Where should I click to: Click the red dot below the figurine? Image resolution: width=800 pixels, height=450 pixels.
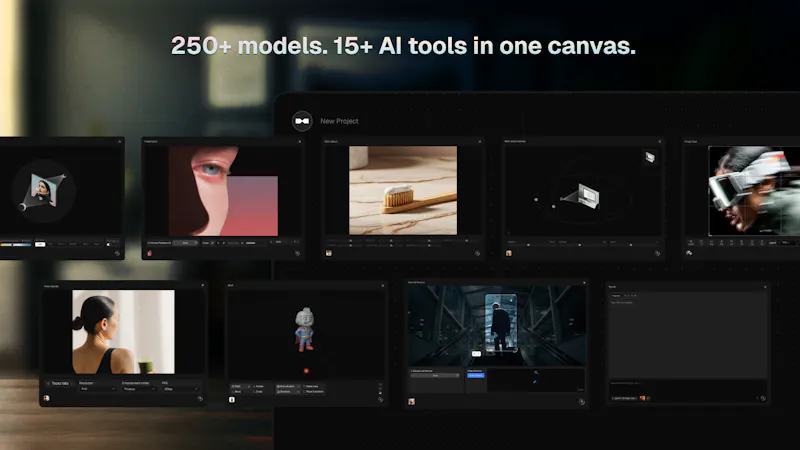point(306,371)
